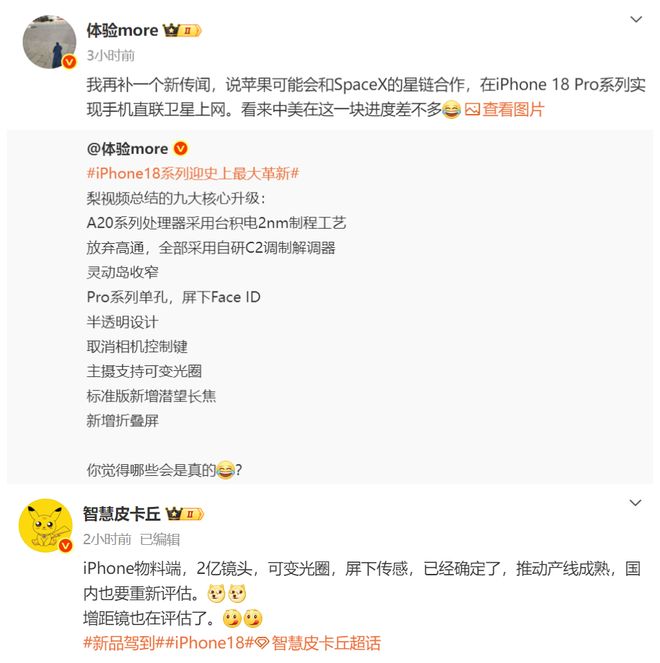Open the Pikachu avatar of 智慧皮卡丘
The width and height of the screenshot is (660, 663).
[46, 526]
